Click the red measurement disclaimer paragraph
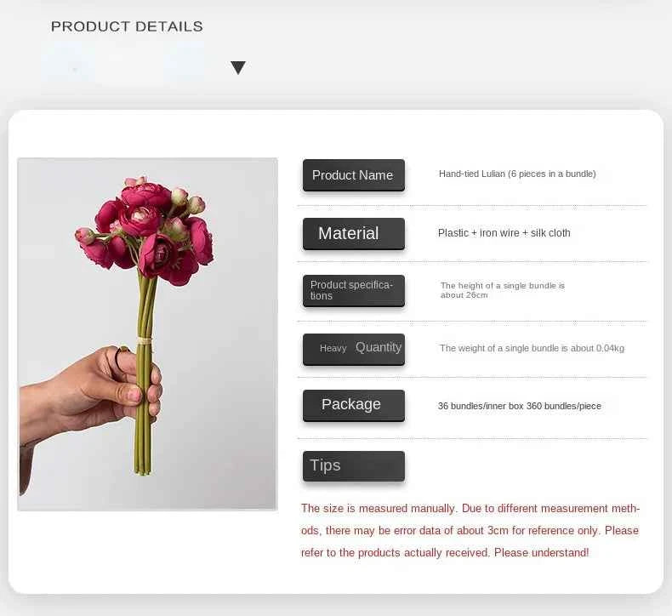 [470, 530]
